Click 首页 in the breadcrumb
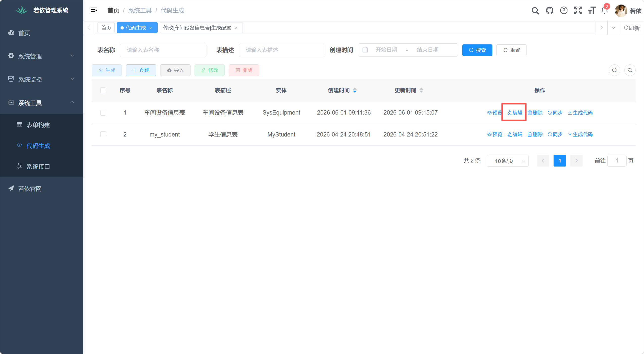 pyautogui.click(x=113, y=10)
